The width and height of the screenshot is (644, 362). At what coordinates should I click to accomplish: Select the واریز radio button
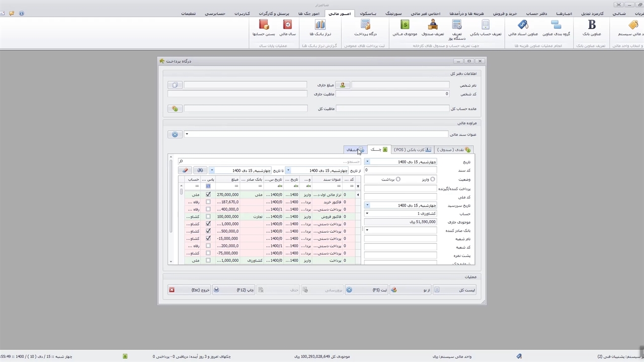point(433,179)
